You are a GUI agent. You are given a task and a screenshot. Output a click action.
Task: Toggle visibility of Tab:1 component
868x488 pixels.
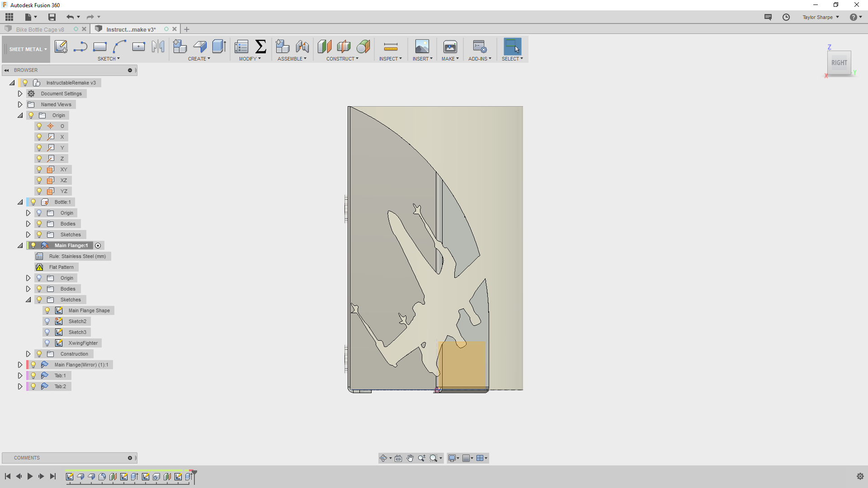pos(33,375)
